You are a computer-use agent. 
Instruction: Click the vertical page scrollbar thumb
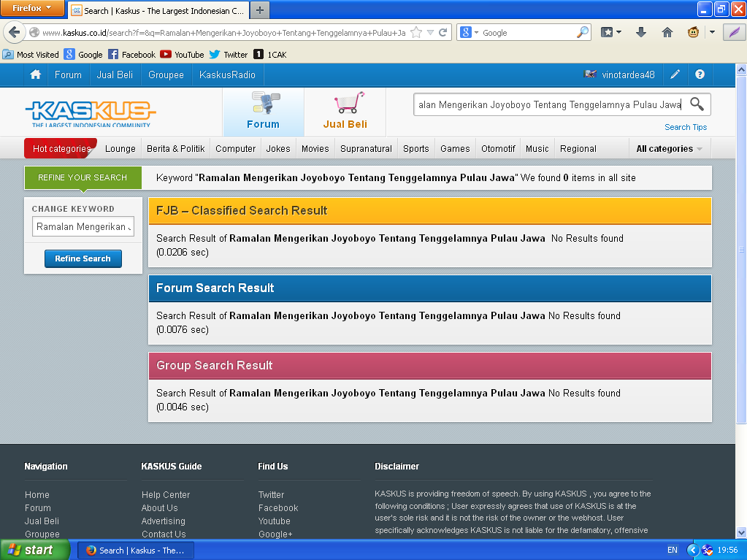pyautogui.click(x=741, y=248)
